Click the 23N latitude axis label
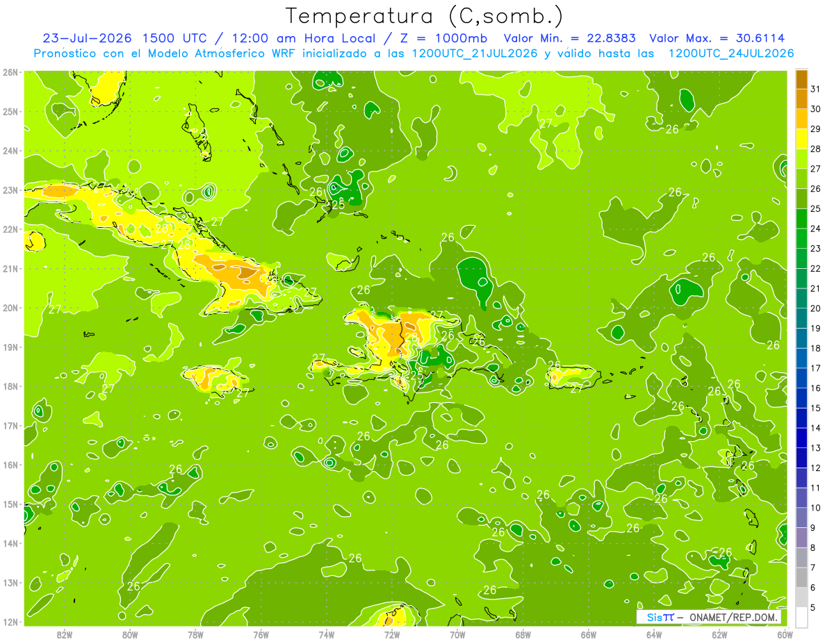 pos(10,190)
